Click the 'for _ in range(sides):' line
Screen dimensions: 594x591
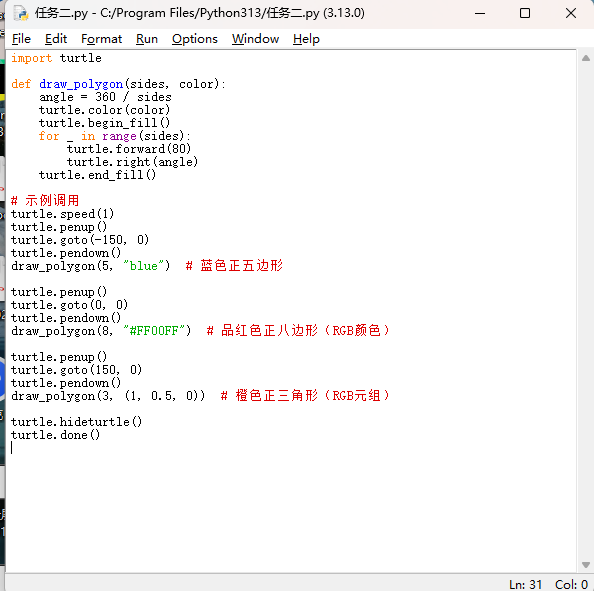tap(114, 136)
